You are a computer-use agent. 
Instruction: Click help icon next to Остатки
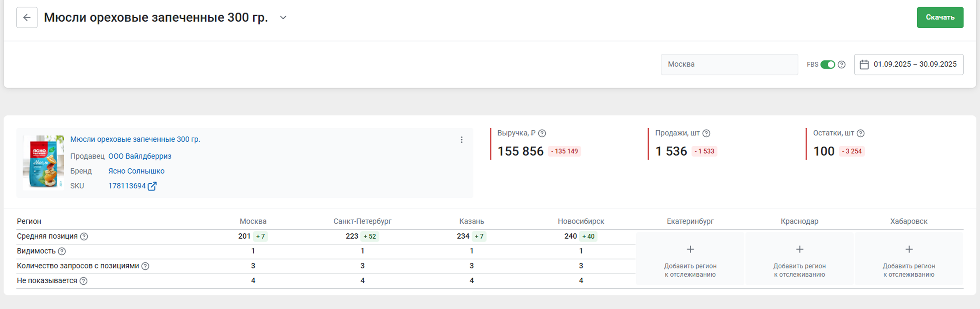point(861,133)
